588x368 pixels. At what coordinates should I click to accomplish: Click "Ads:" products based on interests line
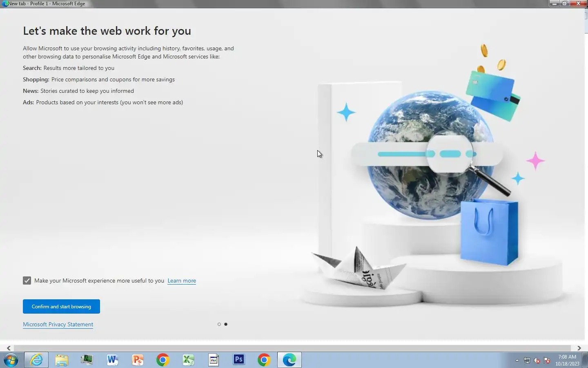(103, 102)
